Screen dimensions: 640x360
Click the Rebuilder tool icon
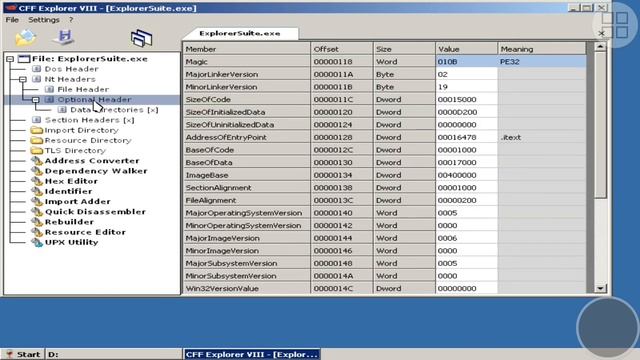[x=37, y=222]
